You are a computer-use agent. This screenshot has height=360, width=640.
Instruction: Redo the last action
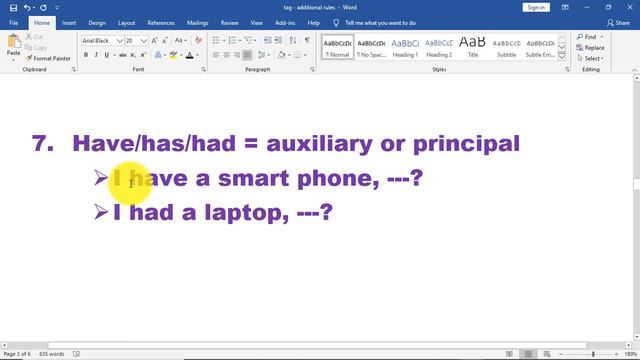pyautogui.click(x=43, y=7)
